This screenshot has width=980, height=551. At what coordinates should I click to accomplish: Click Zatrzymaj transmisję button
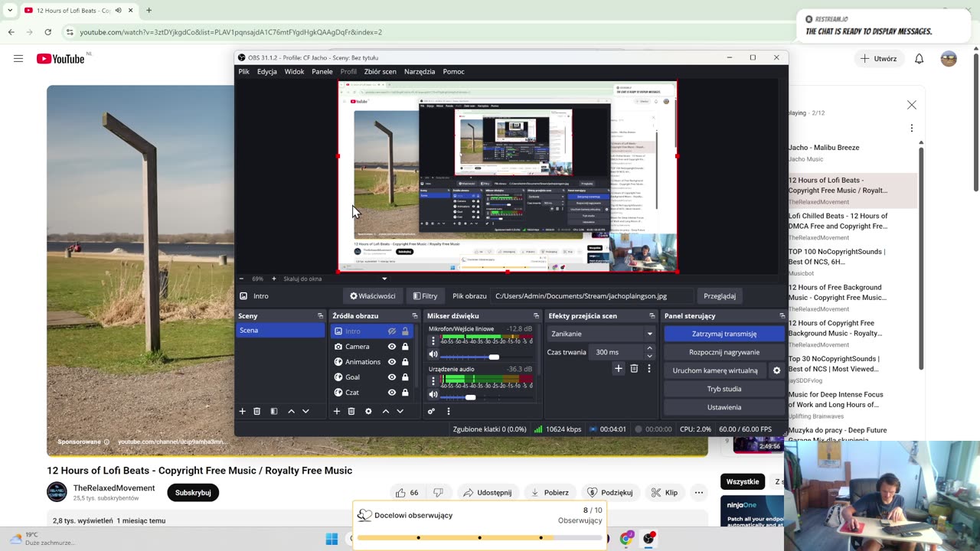(x=724, y=334)
